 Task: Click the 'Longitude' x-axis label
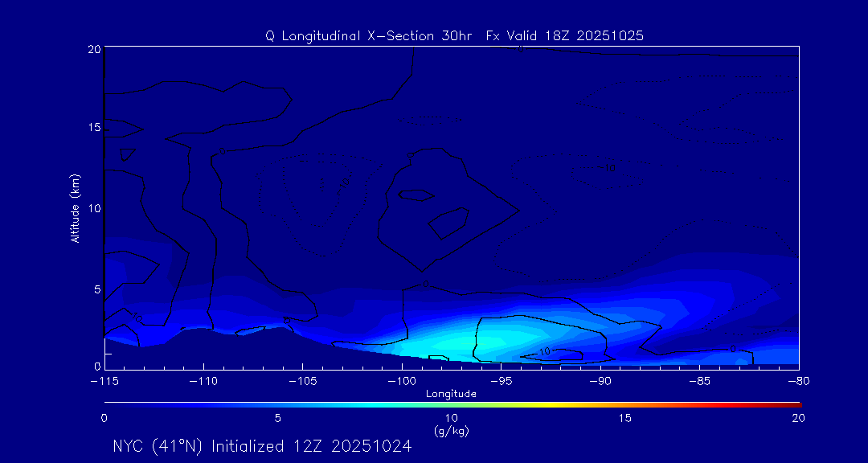(x=451, y=394)
